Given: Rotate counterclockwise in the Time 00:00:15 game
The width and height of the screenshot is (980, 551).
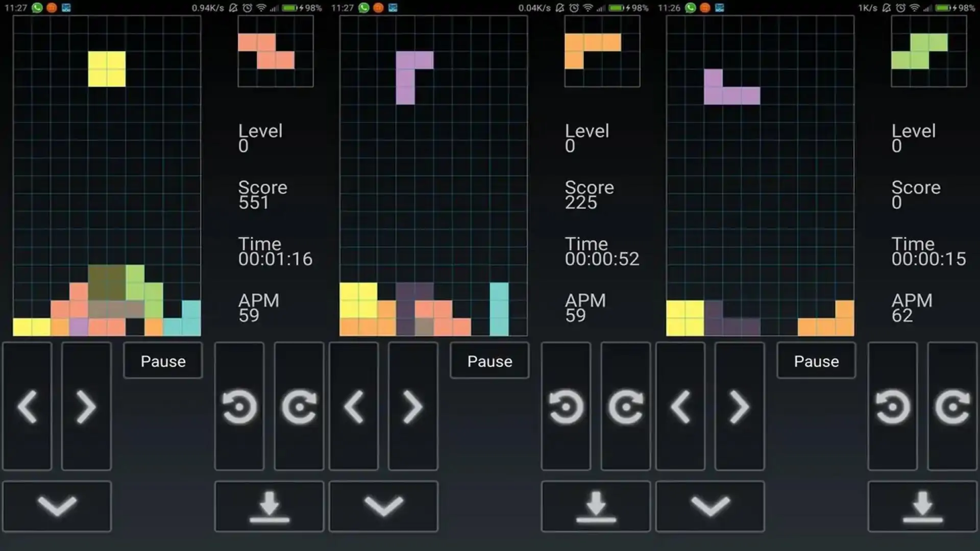Looking at the screenshot, I should click(893, 406).
